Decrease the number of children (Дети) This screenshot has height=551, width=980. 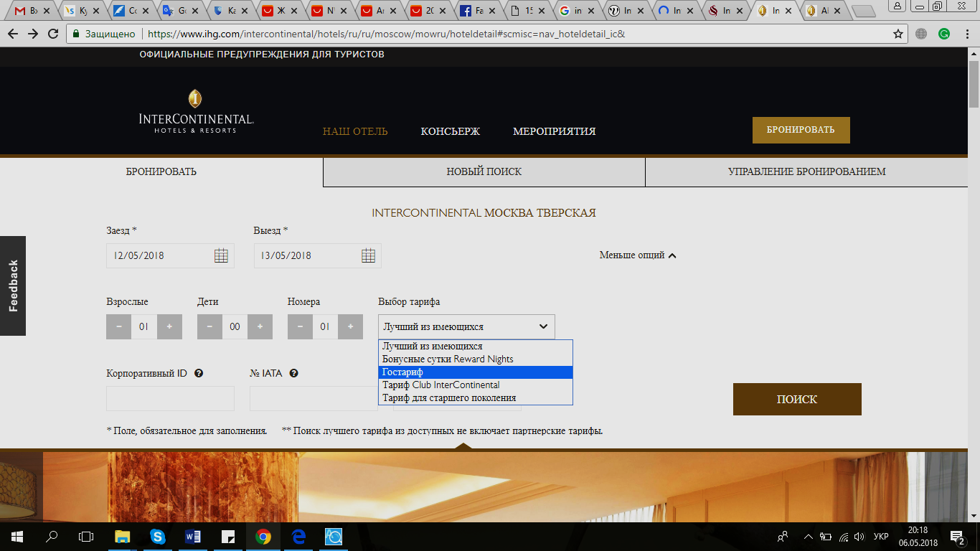point(209,326)
